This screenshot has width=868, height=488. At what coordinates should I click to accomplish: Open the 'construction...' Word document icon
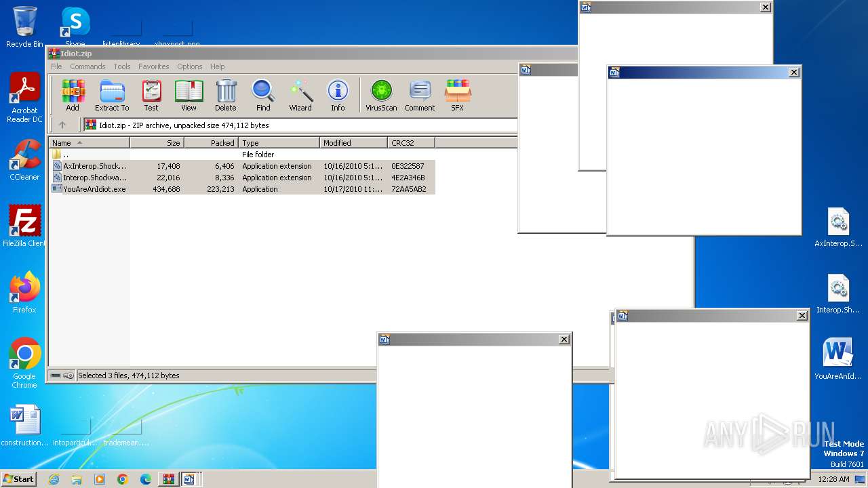[25, 426]
